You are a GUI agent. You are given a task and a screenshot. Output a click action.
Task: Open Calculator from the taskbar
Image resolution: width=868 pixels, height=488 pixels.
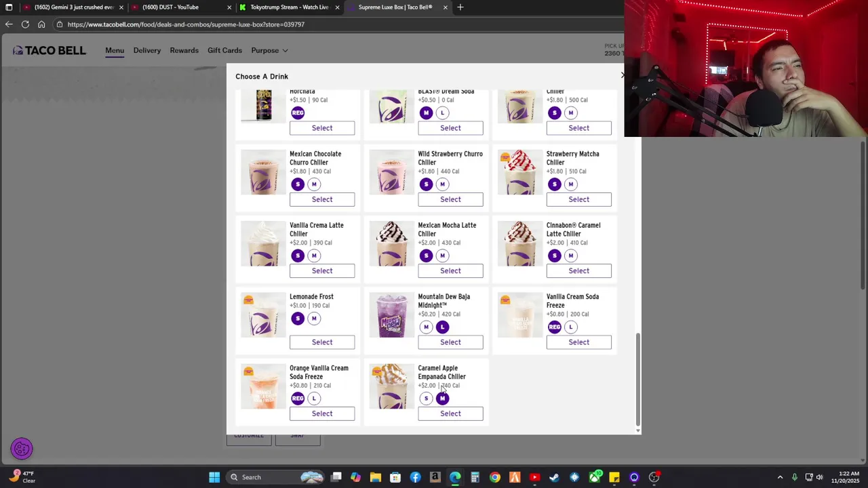(x=475, y=477)
